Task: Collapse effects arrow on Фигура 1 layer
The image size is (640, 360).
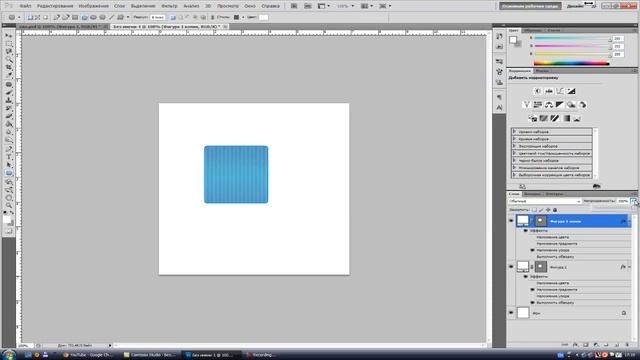Action: [x=629, y=267]
